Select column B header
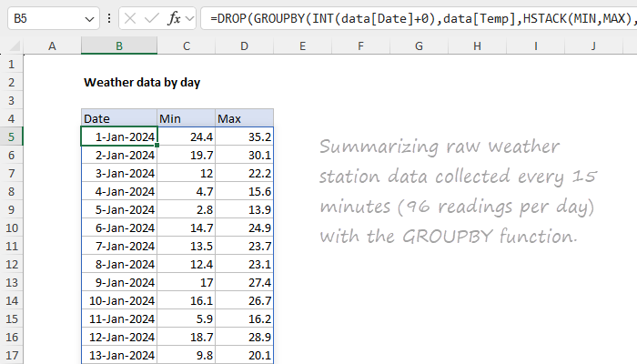The width and height of the screenshot is (637, 364). pos(119,45)
